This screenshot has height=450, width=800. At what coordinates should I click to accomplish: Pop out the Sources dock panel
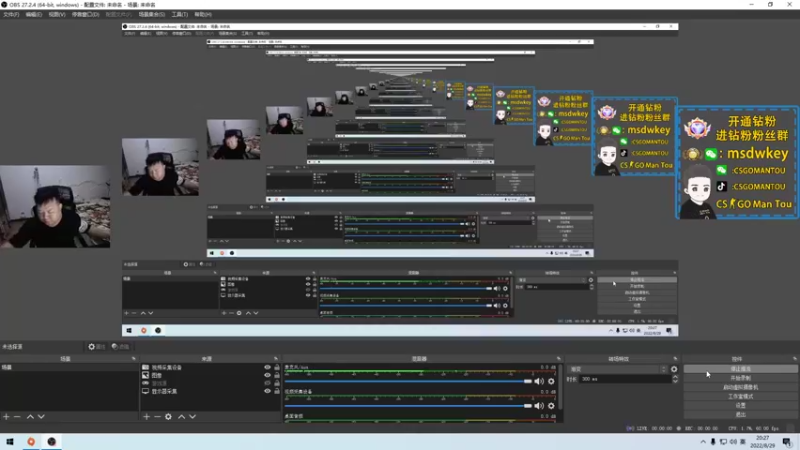pos(276,359)
